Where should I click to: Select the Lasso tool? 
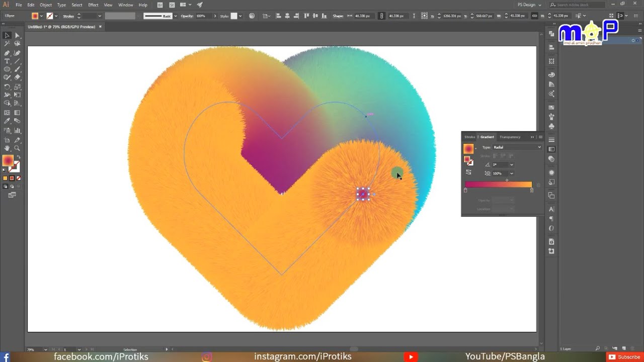point(17,44)
